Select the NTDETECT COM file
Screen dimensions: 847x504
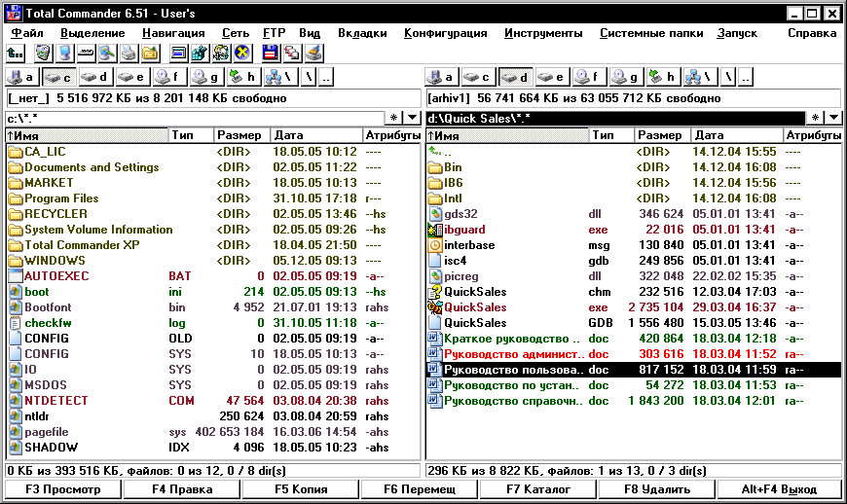click(213, 401)
